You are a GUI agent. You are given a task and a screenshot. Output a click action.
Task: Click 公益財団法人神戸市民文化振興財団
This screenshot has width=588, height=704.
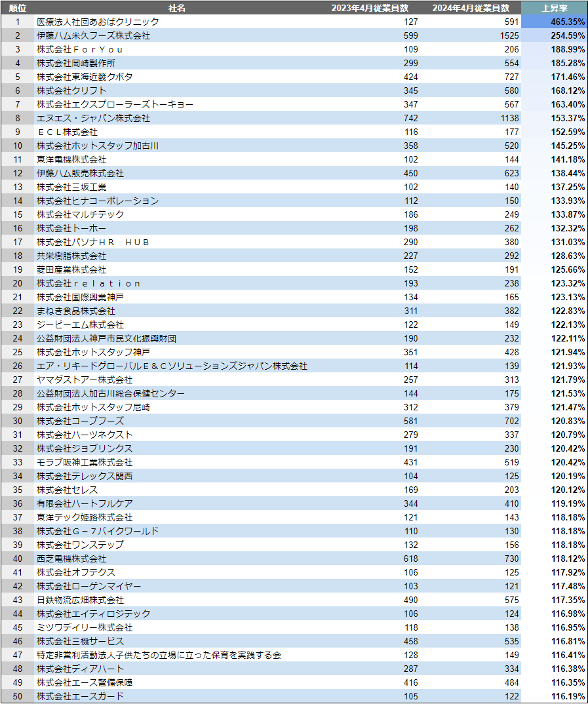[x=106, y=338]
